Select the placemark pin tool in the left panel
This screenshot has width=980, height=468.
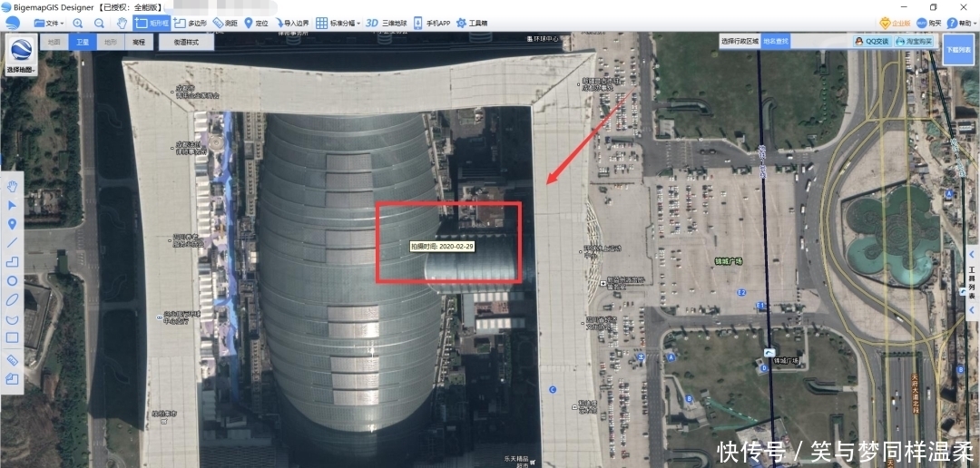(12, 224)
